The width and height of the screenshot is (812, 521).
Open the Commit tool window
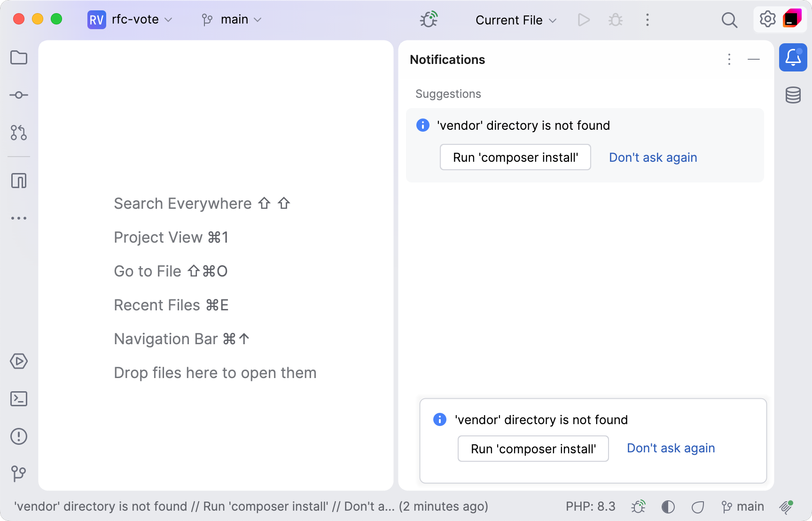tap(19, 95)
